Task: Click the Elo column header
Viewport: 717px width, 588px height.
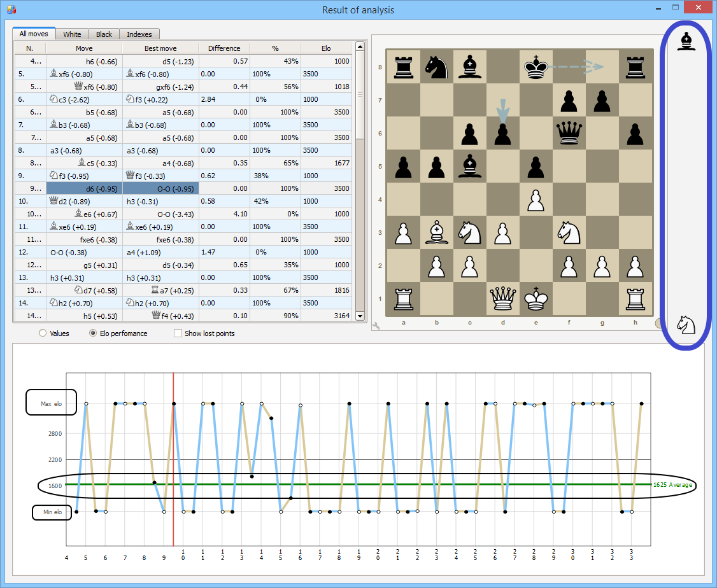Action: pos(326,48)
